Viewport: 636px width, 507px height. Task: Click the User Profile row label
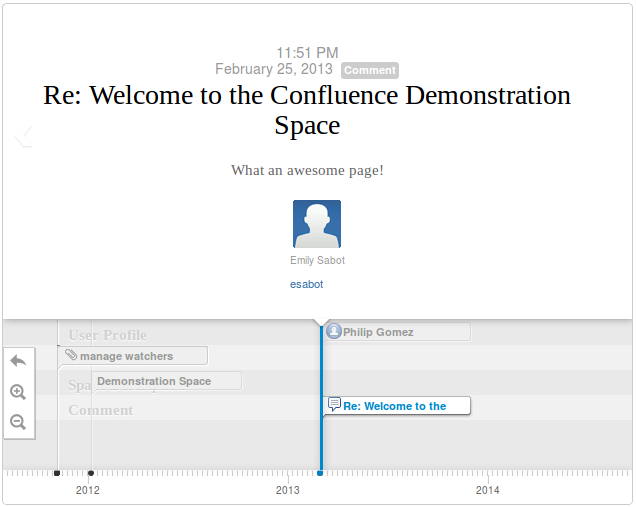[107, 335]
